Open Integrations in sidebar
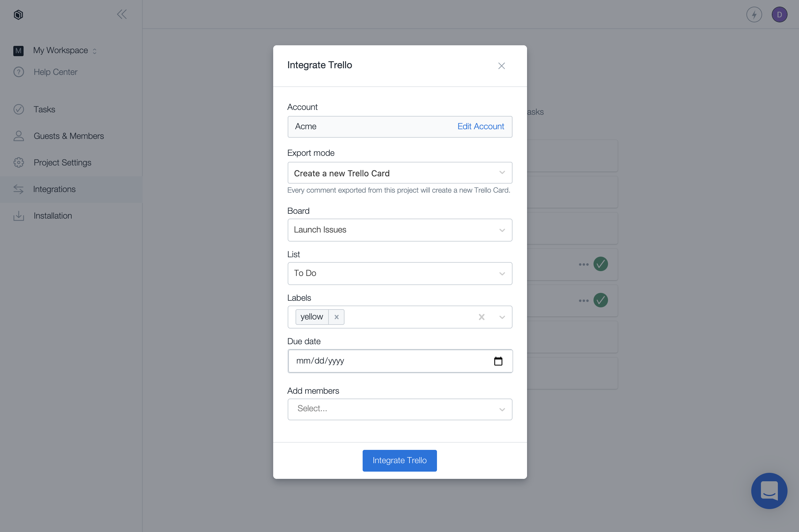 click(x=54, y=189)
